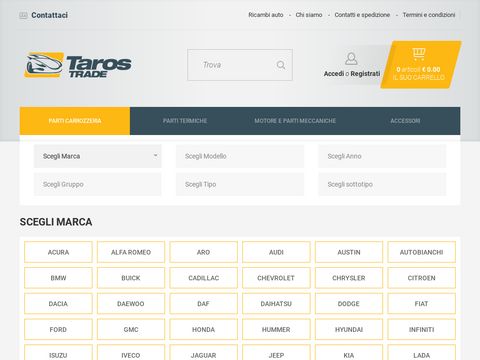Pick the FIAT brand
The image size is (480, 360).
click(x=422, y=304)
